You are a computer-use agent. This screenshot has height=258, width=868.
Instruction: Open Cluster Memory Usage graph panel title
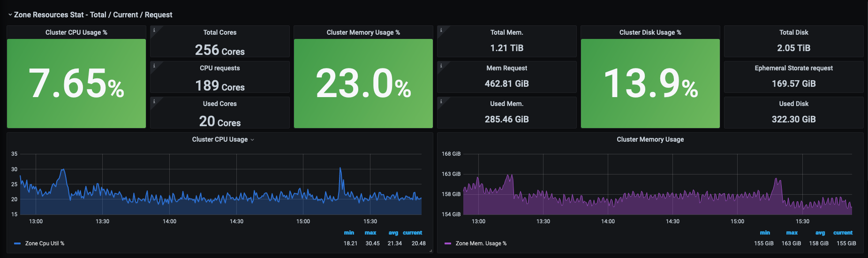[650, 139]
